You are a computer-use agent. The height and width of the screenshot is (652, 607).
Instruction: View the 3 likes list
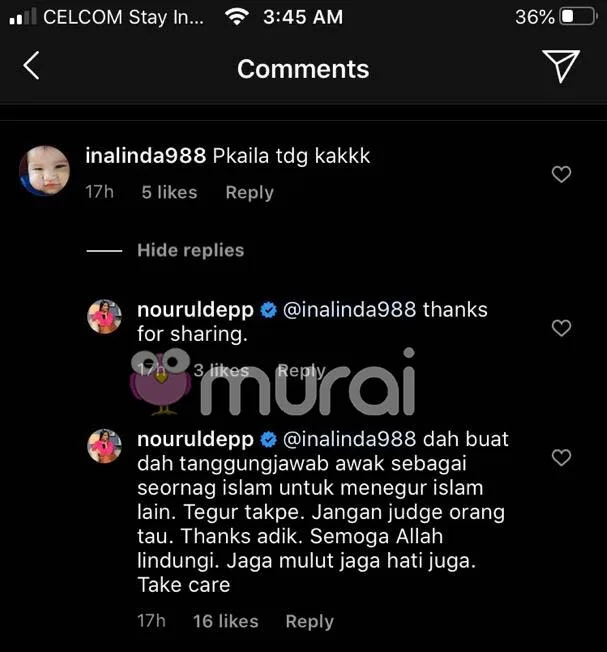point(221,370)
